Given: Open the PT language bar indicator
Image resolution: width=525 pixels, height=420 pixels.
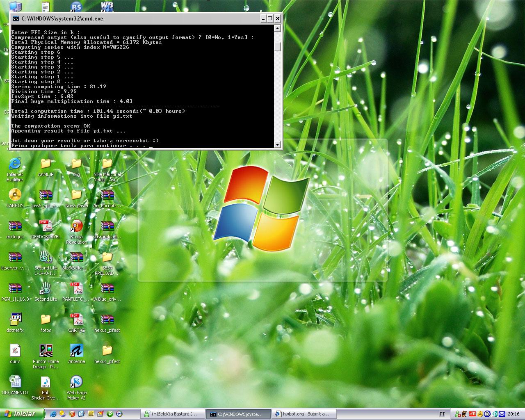Looking at the screenshot, I should click(442, 414).
